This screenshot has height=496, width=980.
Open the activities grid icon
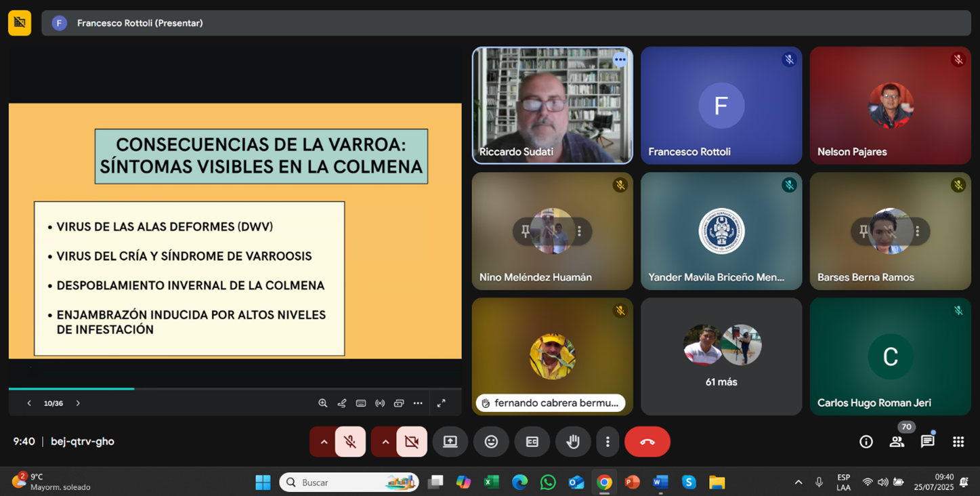click(958, 442)
